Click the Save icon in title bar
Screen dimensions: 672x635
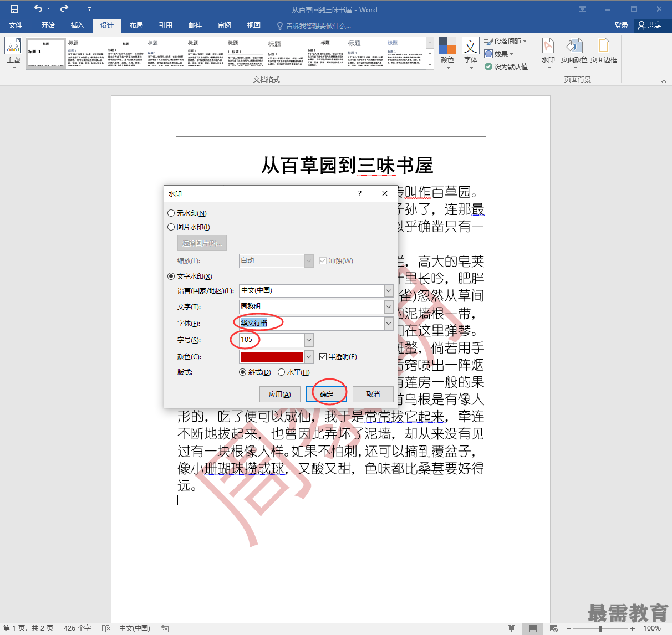14,9
